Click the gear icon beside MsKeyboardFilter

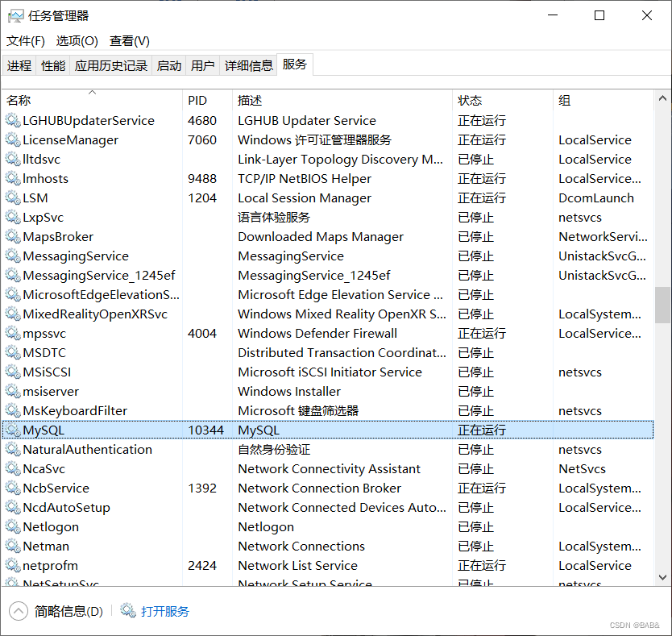point(13,410)
